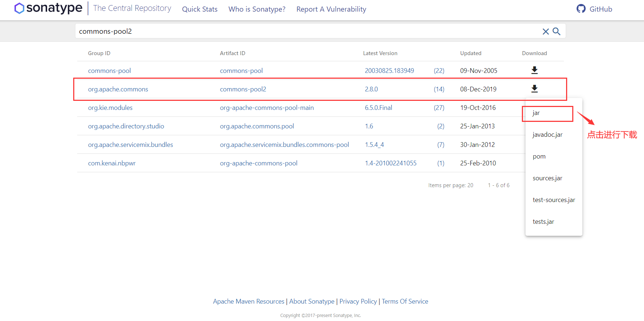
Task: Show all (27) versions of org-apache-commons-pool-main
Action: (439, 108)
